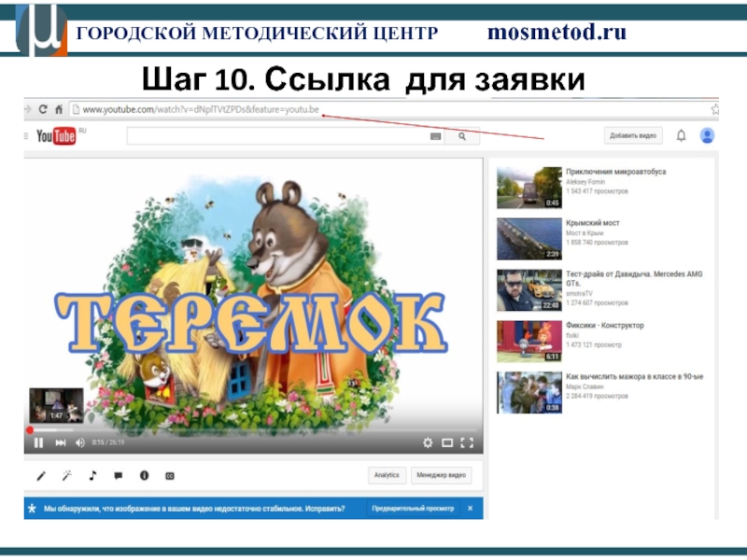This screenshot has height=560, width=747.
Task: Click the search magnifier button
Action: coord(462,136)
